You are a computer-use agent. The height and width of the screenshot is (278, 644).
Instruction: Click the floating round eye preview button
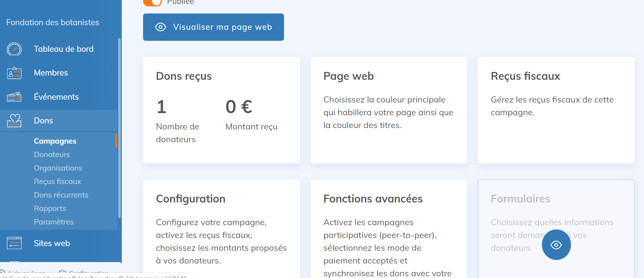click(x=556, y=245)
